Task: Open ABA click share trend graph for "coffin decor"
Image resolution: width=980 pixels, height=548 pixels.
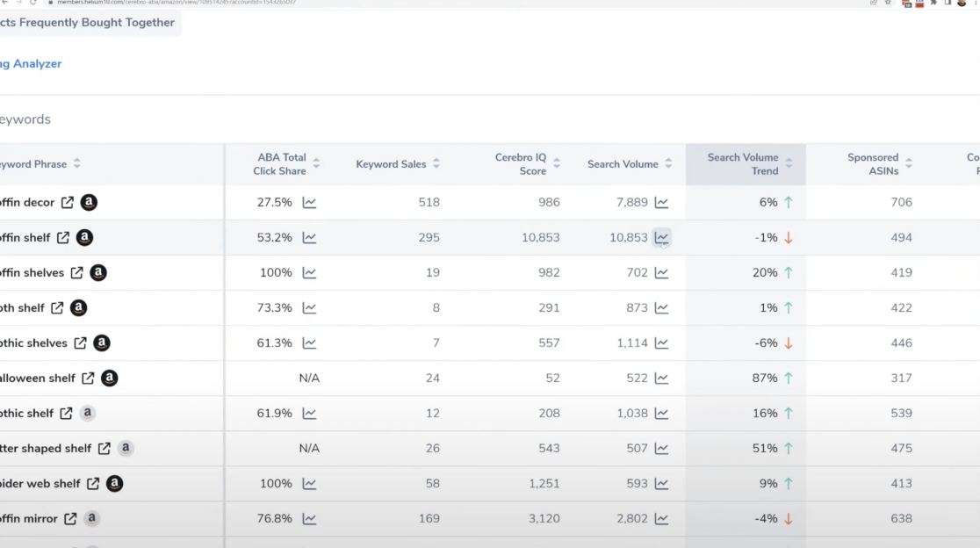Action: point(309,202)
